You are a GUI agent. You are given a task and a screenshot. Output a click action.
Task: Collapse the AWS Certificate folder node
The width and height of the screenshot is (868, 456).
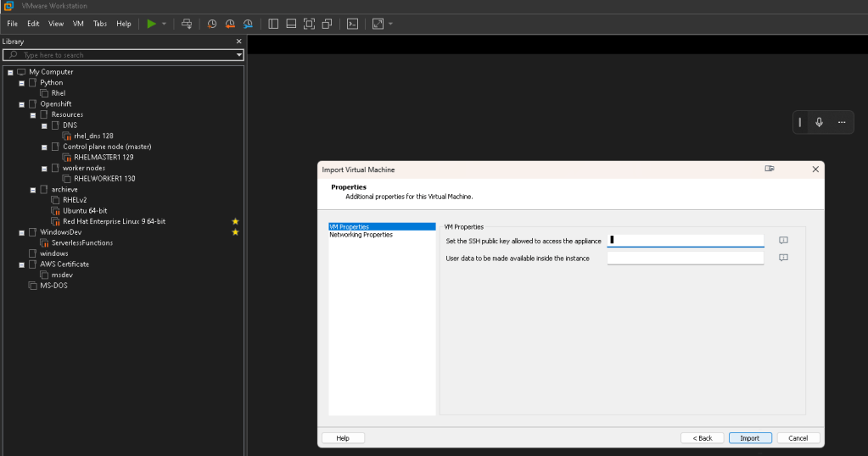click(x=21, y=264)
